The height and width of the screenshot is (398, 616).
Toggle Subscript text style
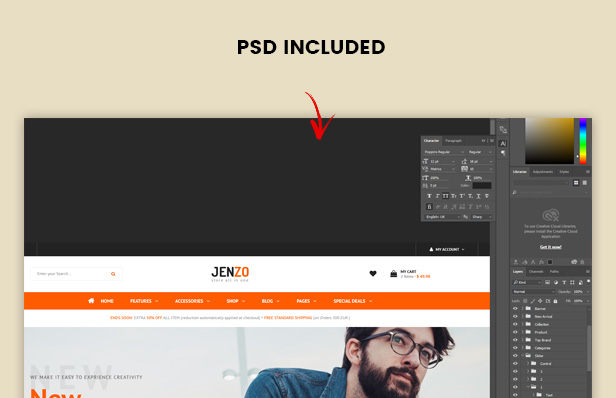pos(470,196)
